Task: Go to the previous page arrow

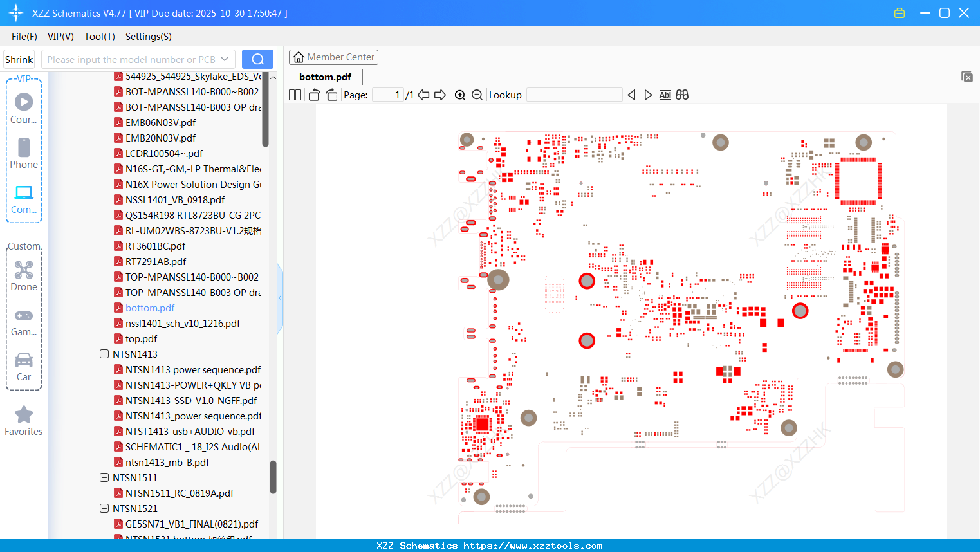Action: (423, 95)
